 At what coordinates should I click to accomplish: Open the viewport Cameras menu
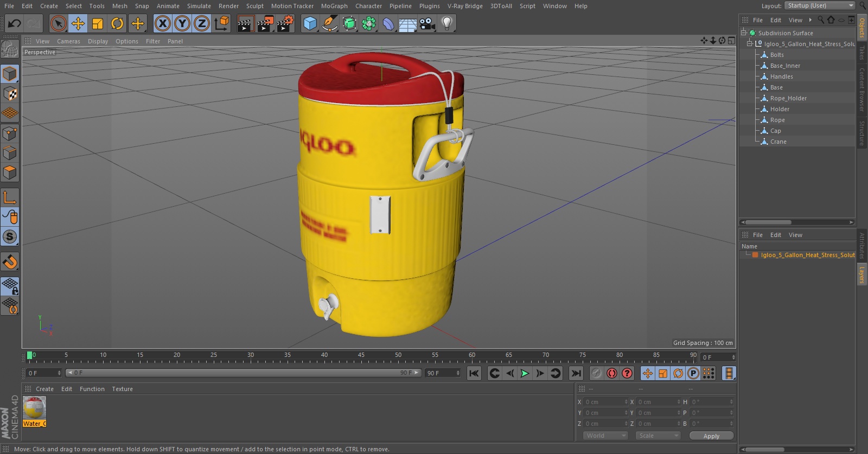click(x=68, y=41)
